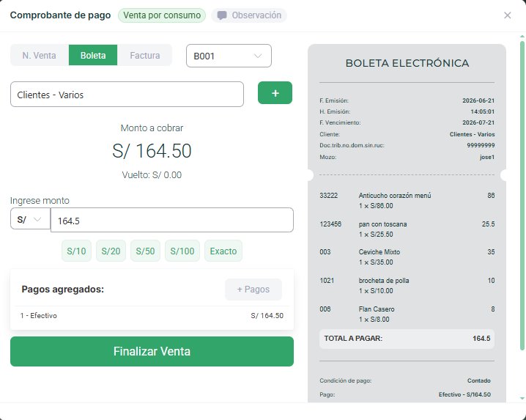This screenshot has width=526, height=420.
Task: Click the + Pagos button
Action: point(253,290)
